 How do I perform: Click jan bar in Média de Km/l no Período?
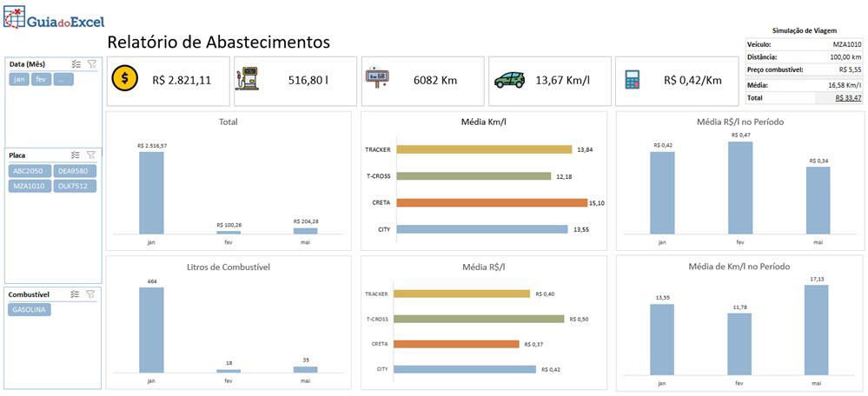tap(662, 339)
